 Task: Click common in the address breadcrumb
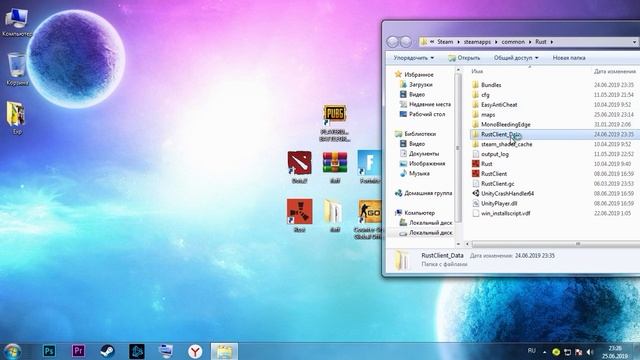coord(513,42)
